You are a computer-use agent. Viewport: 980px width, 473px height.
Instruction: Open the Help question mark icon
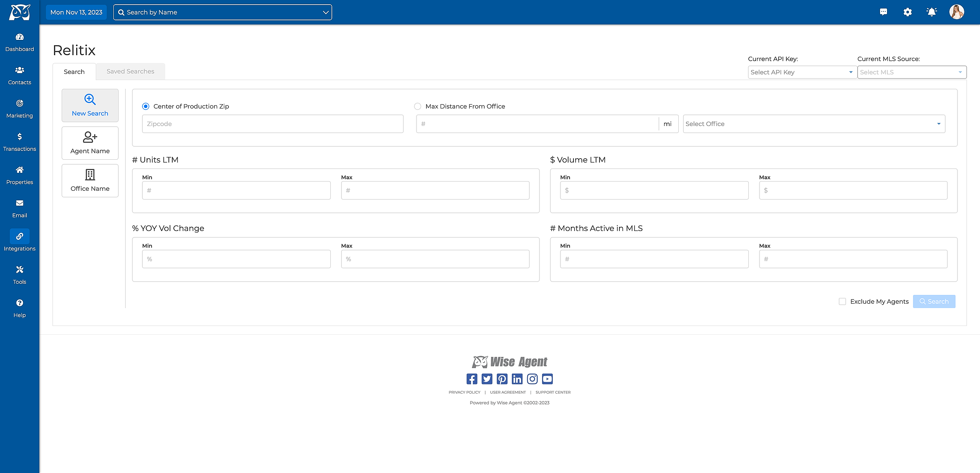[x=20, y=303]
